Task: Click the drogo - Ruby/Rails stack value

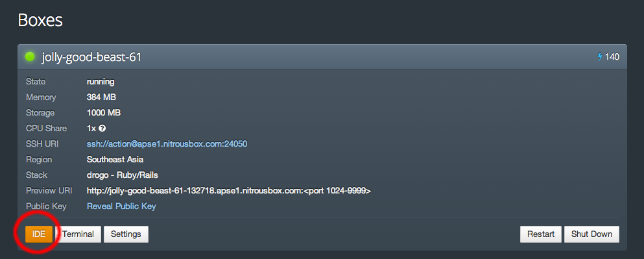Action: 123,175
